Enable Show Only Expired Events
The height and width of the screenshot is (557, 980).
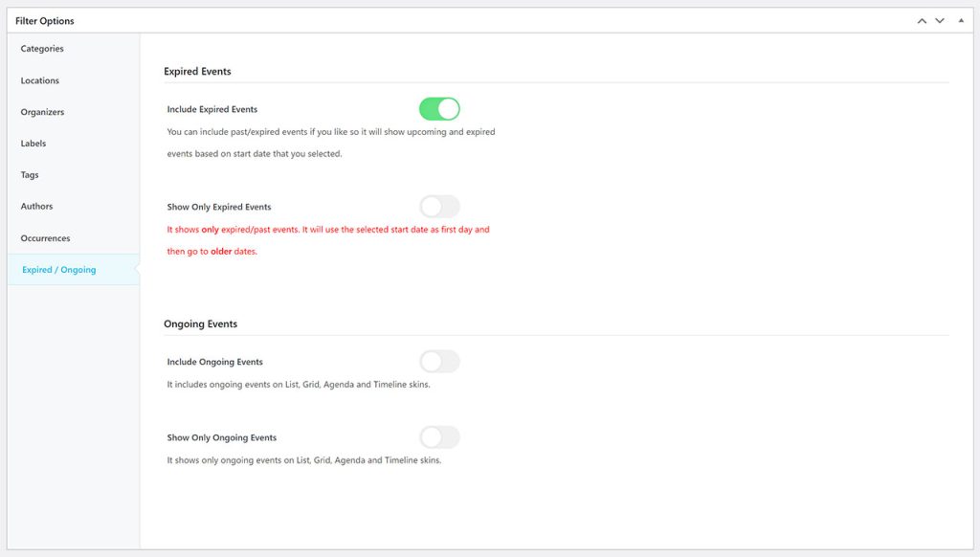click(439, 206)
